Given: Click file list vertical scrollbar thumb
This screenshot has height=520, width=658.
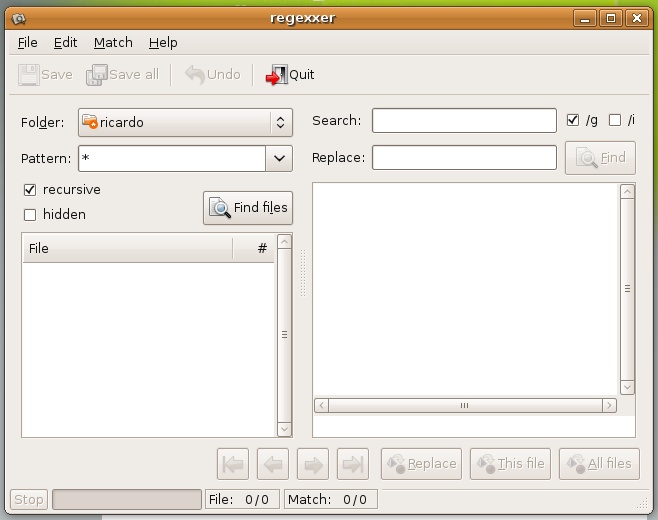Looking at the screenshot, I should click(x=285, y=335).
